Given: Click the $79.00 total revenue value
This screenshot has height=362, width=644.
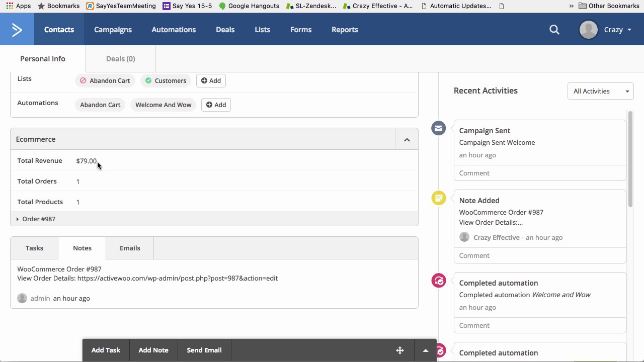Looking at the screenshot, I should pos(87,161).
